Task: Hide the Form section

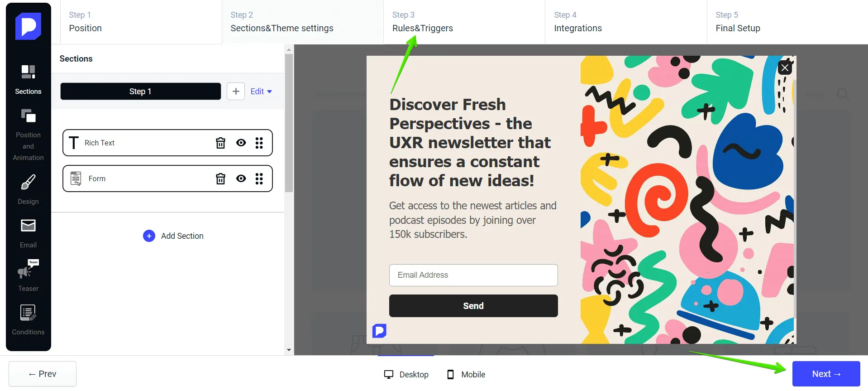Action: 240,179
